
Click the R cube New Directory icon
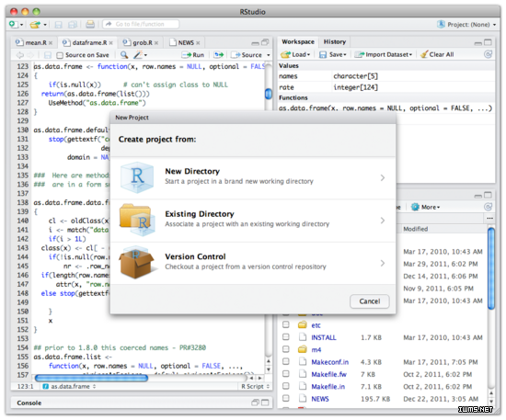pyautogui.click(x=137, y=177)
